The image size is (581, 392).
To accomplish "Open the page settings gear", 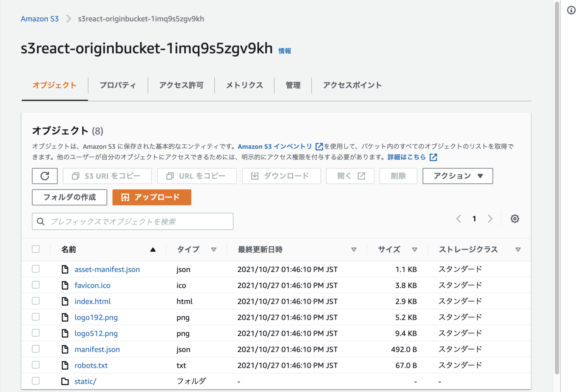I will pos(515,219).
